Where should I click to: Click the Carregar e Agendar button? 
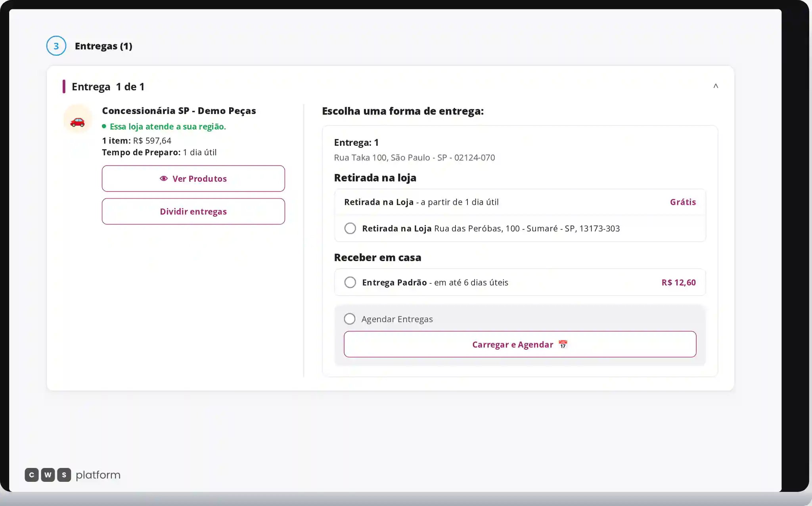click(520, 344)
